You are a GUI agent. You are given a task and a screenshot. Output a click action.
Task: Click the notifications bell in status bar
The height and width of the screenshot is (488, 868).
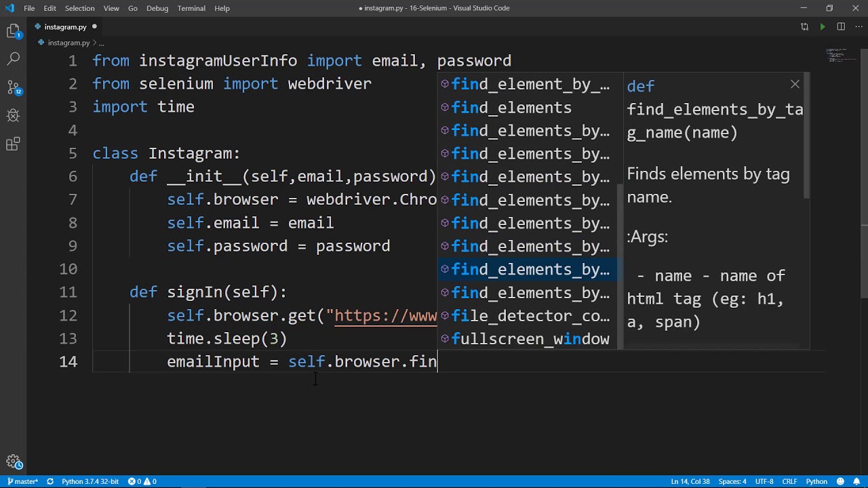click(x=855, y=482)
